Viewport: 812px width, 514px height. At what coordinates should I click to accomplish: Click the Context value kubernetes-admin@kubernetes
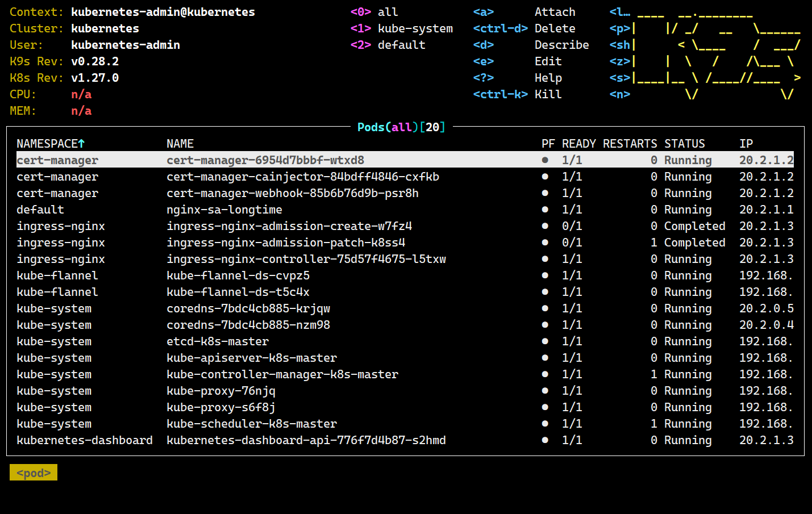(x=163, y=12)
